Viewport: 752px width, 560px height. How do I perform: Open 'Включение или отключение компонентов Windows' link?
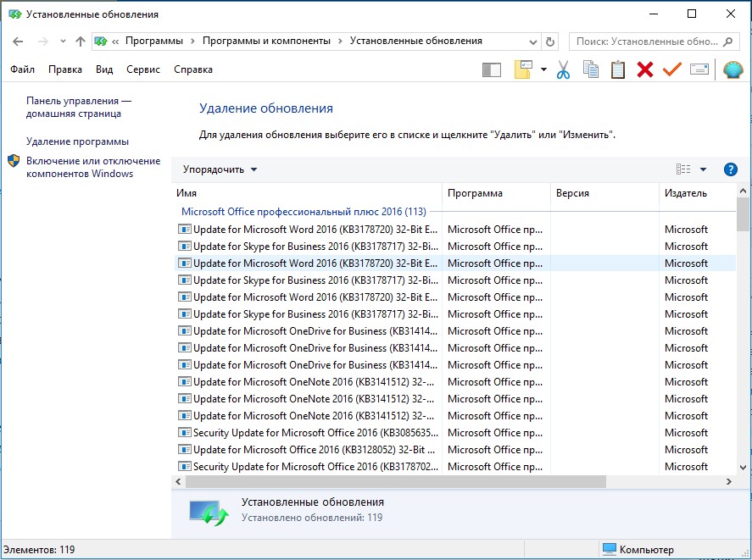coord(93,168)
